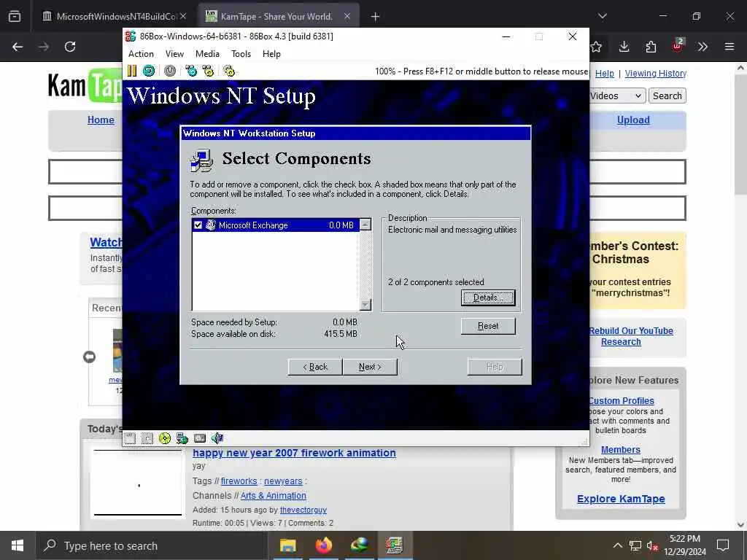Open the Viewing History link on KamTape

(656, 74)
